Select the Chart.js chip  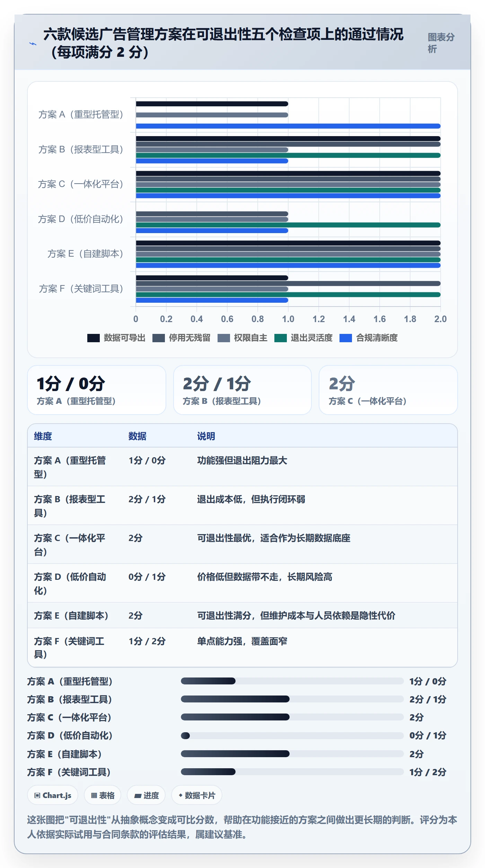53,795
